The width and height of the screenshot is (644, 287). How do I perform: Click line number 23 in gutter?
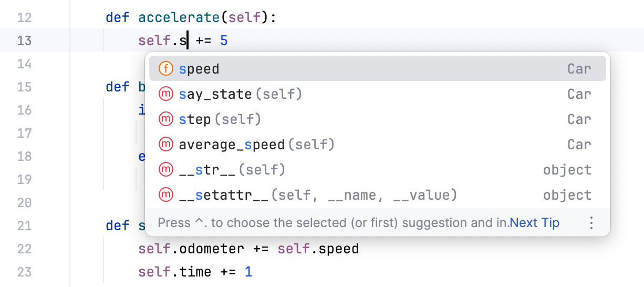coord(24,272)
